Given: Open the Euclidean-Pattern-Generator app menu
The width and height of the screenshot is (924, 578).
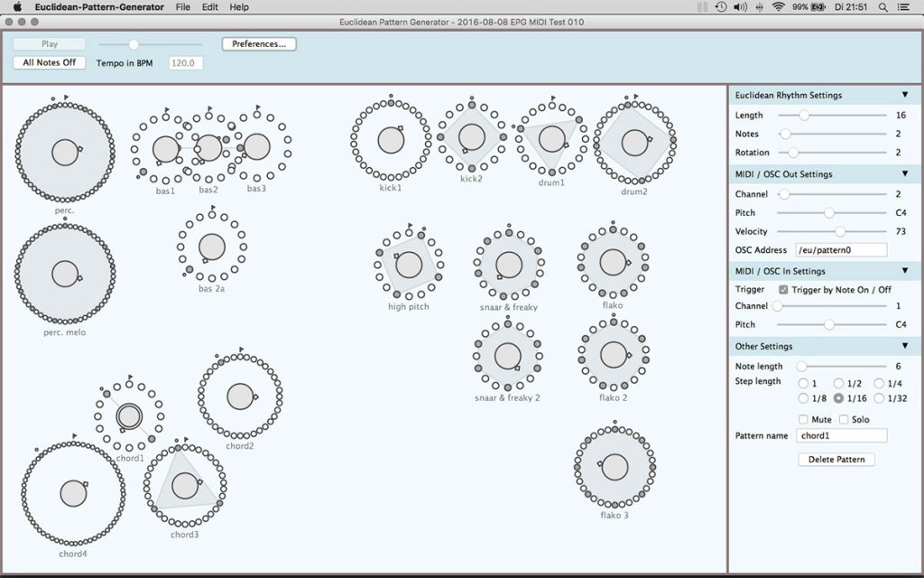Looking at the screenshot, I should point(99,7).
